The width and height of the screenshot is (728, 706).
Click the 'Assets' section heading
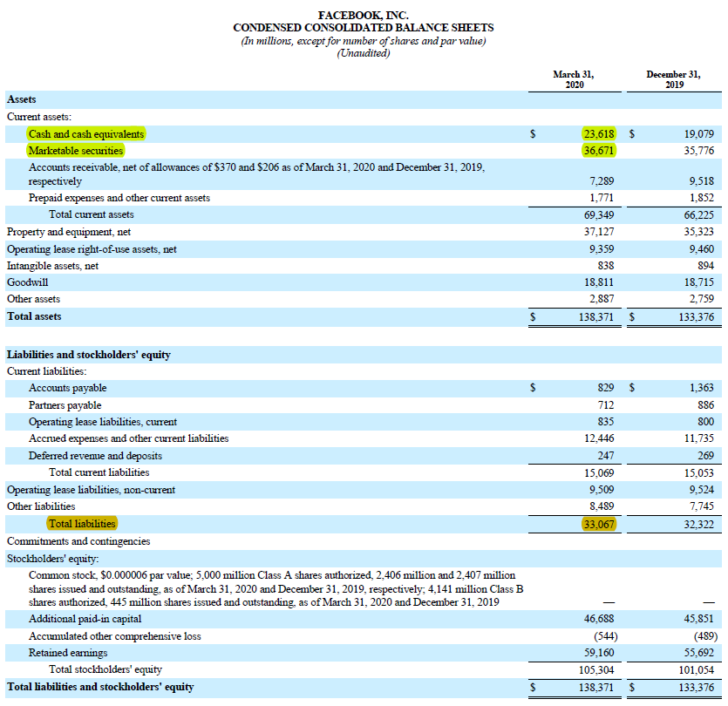[21, 99]
